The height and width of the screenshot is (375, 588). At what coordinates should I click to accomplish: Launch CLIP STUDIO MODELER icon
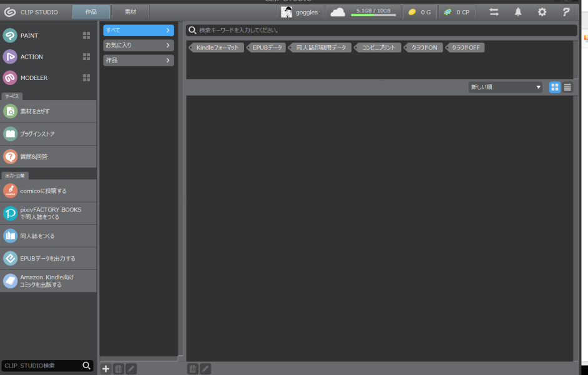pyautogui.click(x=10, y=77)
